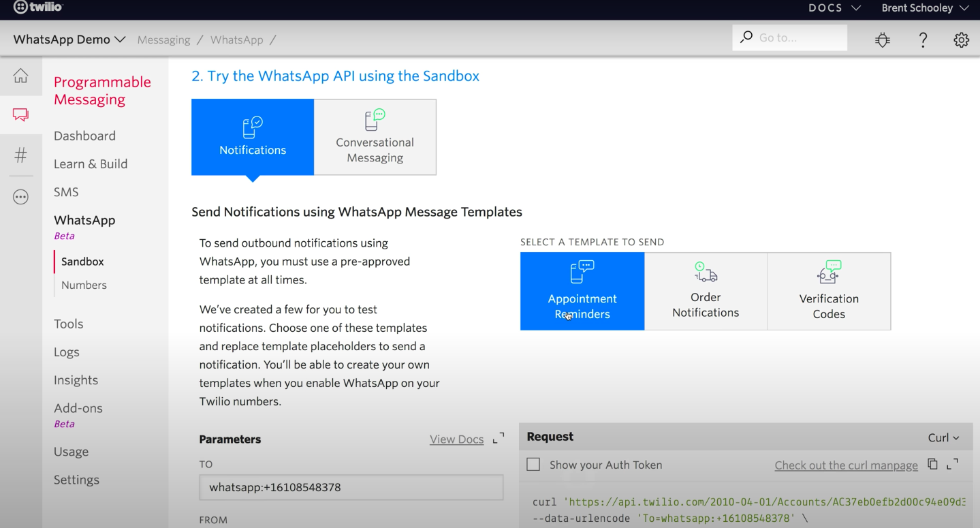Viewport: 980px width, 528px height.
Task: Select the Order Notifications template
Action: coord(706,292)
